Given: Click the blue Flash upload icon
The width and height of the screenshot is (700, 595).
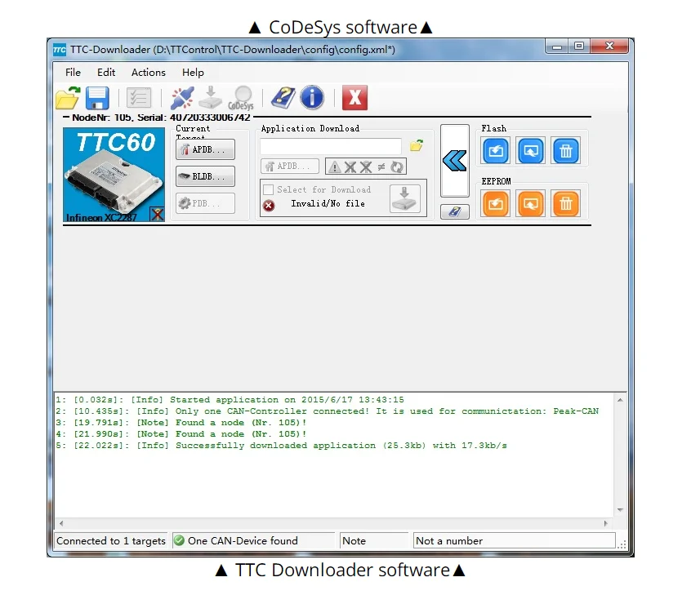Looking at the screenshot, I should (531, 151).
